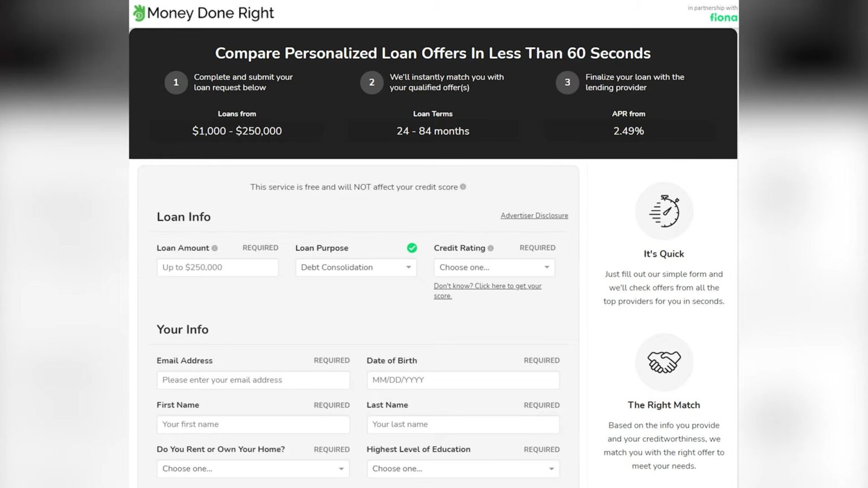The width and height of the screenshot is (868, 488).
Task: Click the step 1 numbered circle
Action: (x=176, y=82)
